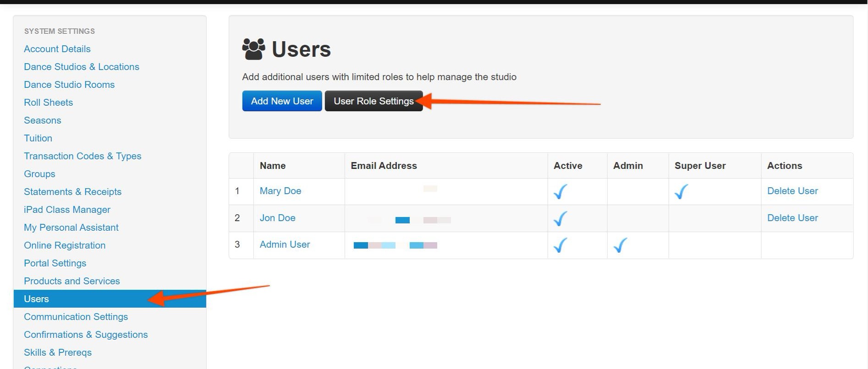Open Mary Doe's user profile link
This screenshot has width=868, height=369.
(280, 191)
